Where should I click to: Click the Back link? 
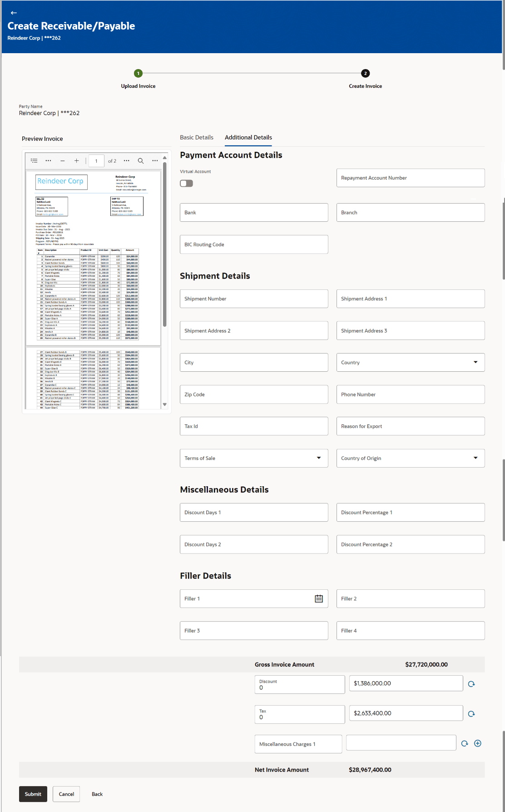pos(97,794)
